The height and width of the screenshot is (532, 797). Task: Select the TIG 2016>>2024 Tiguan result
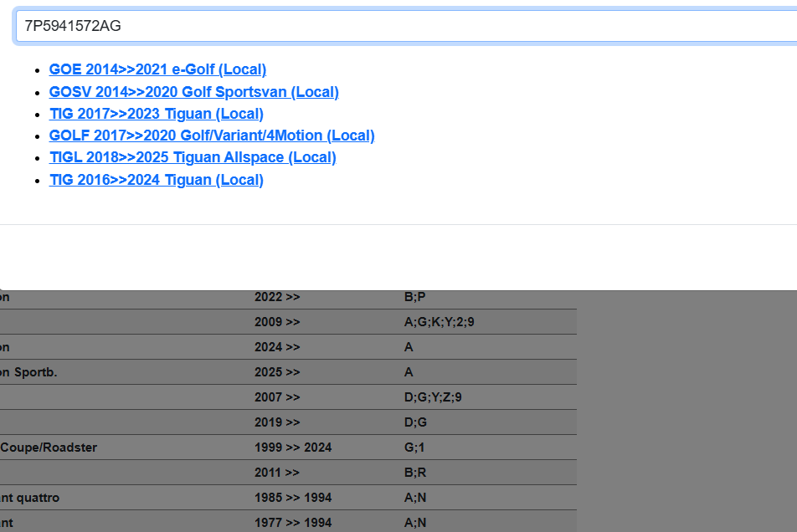[x=156, y=180]
